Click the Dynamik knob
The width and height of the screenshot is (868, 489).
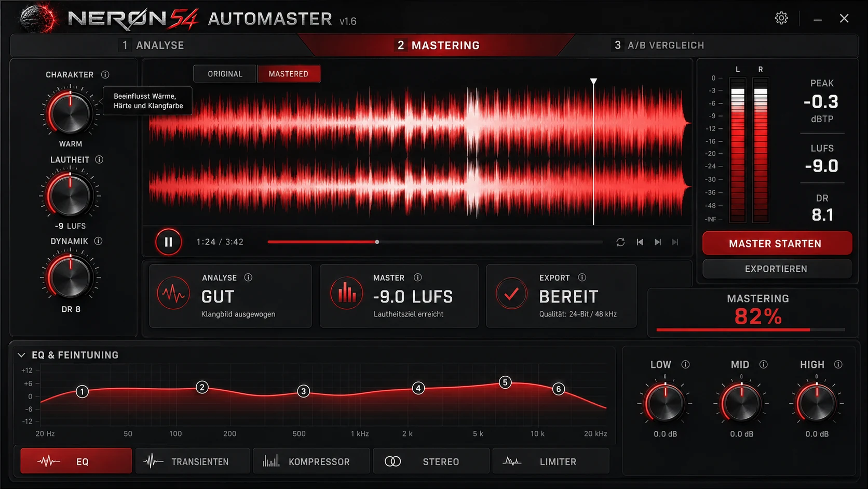(70, 277)
